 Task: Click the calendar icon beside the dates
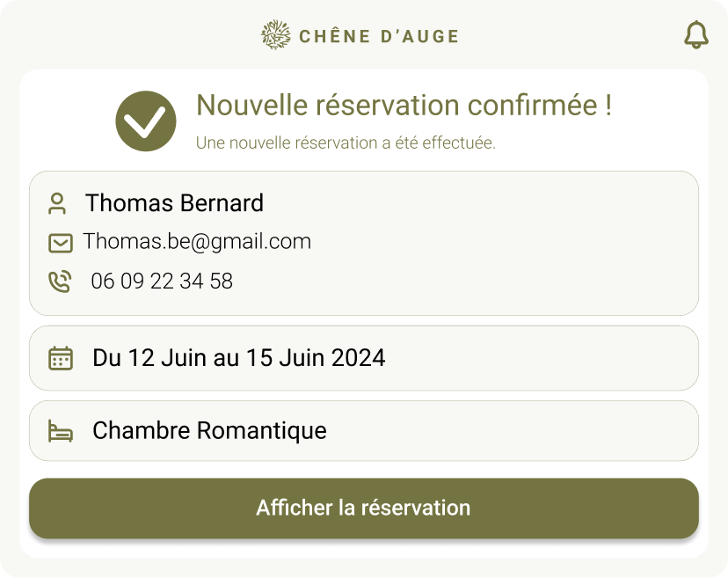61,358
